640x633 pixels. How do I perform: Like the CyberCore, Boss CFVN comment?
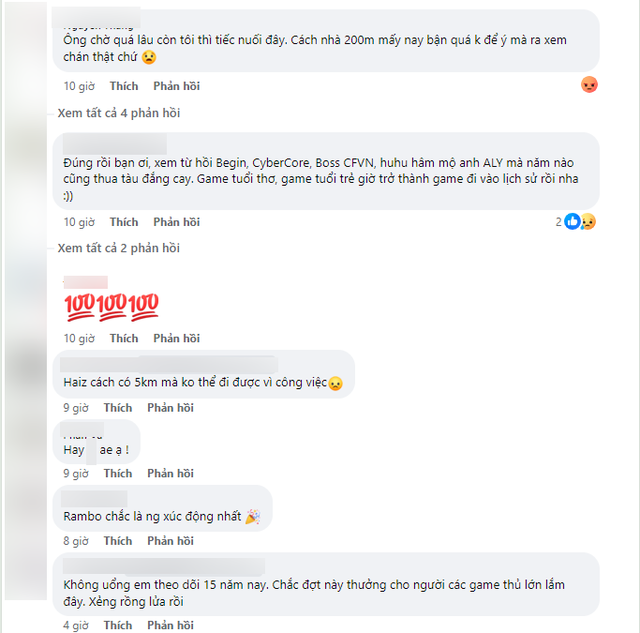coord(124,222)
